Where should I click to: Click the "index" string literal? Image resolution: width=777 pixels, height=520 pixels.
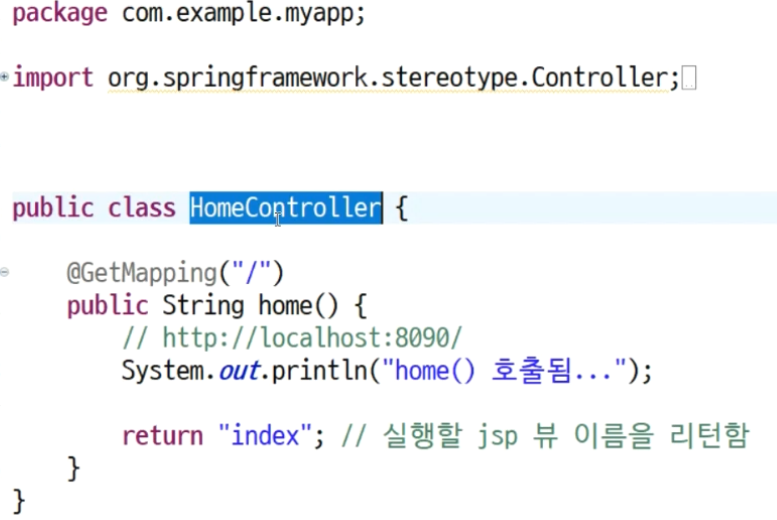[265, 435]
